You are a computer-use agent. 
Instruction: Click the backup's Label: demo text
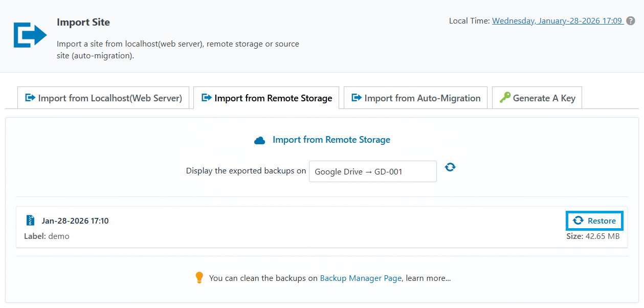[x=47, y=236]
